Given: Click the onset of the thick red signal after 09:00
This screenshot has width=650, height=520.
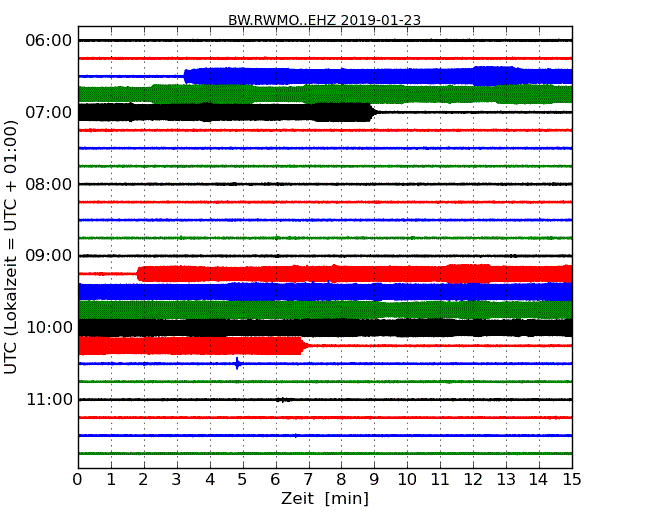Looking at the screenshot, I should 138,274.
